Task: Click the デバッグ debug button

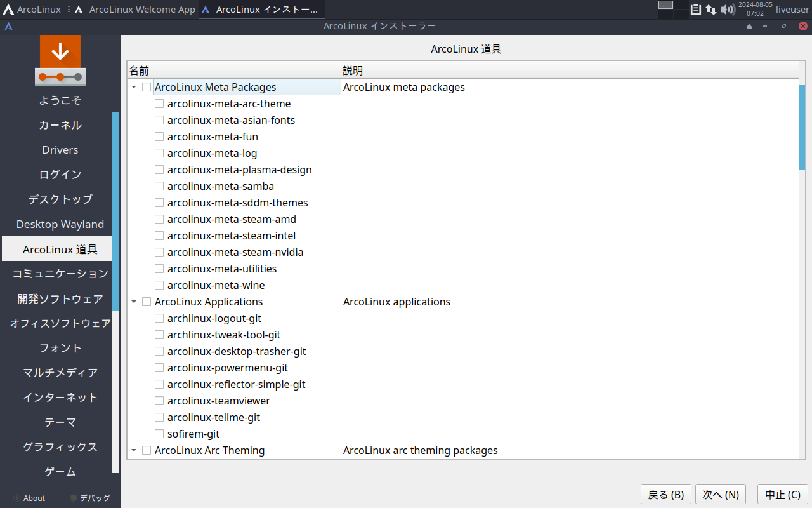Action: pos(90,498)
